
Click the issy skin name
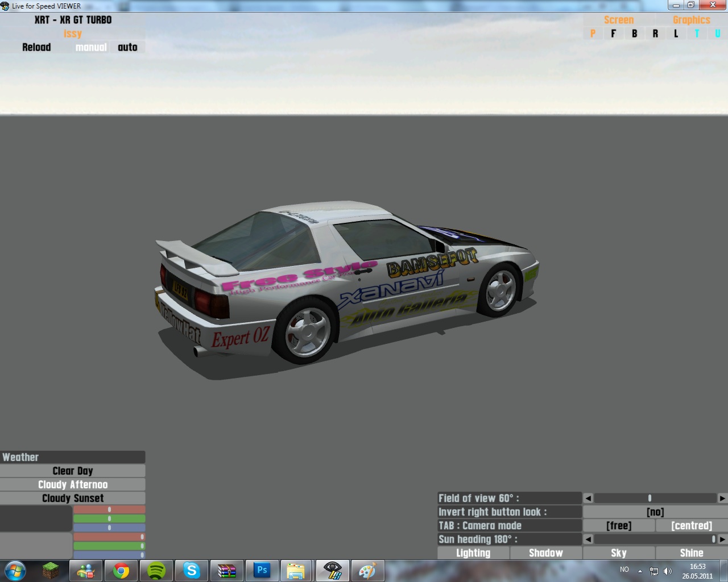click(73, 34)
